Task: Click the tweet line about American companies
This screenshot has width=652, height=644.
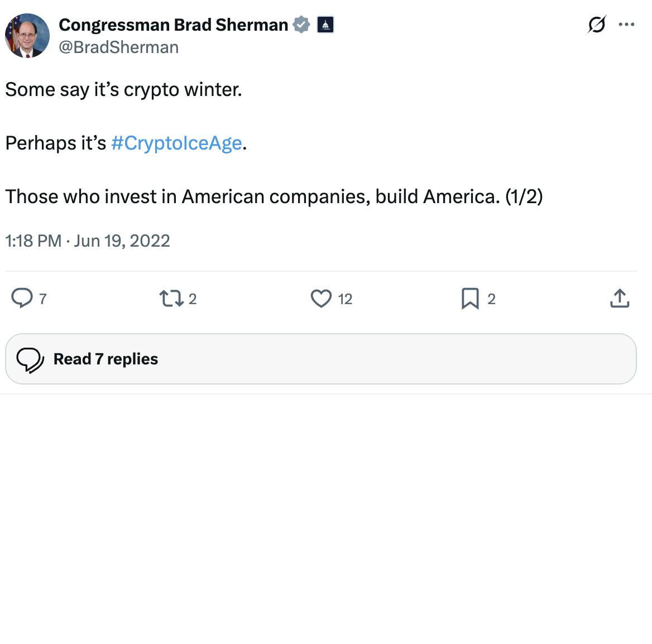Action: coord(274,197)
